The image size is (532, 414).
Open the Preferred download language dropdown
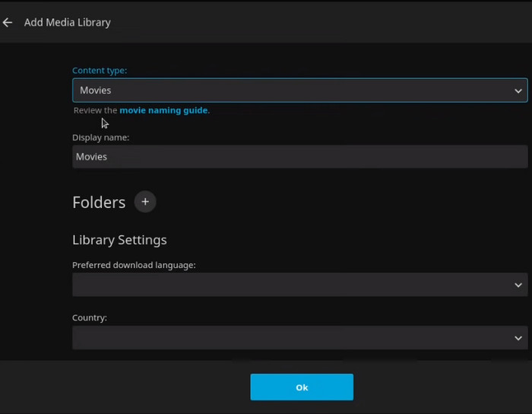tap(300, 285)
